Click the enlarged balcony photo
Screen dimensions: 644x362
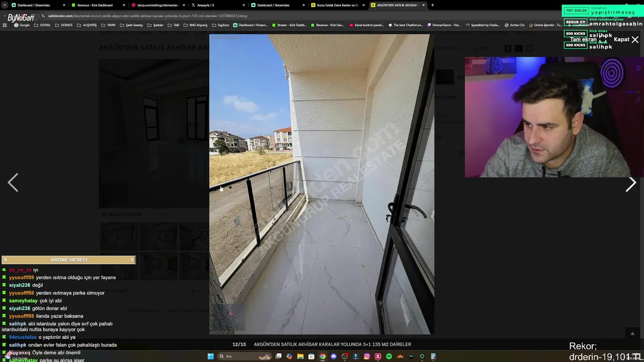[x=321, y=184]
